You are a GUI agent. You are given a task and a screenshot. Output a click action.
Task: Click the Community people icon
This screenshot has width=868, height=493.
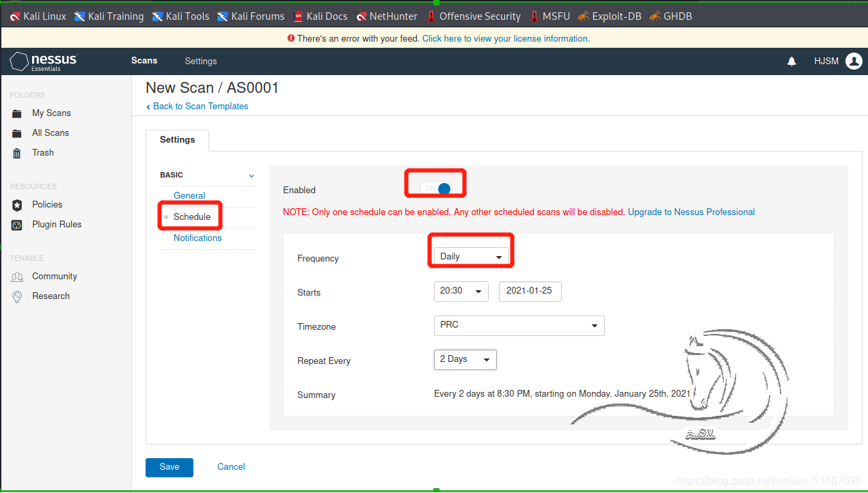pyautogui.click(x=17, y=277)
